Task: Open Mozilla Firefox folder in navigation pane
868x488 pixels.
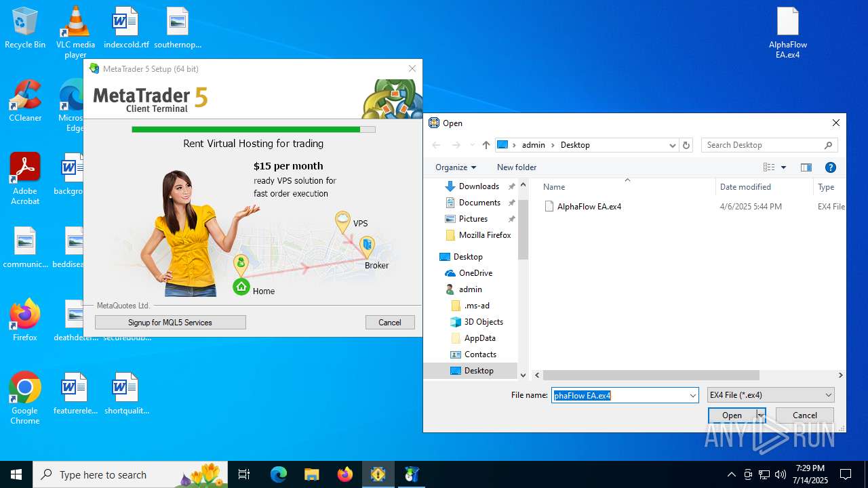Action: [x=484, y=235]
